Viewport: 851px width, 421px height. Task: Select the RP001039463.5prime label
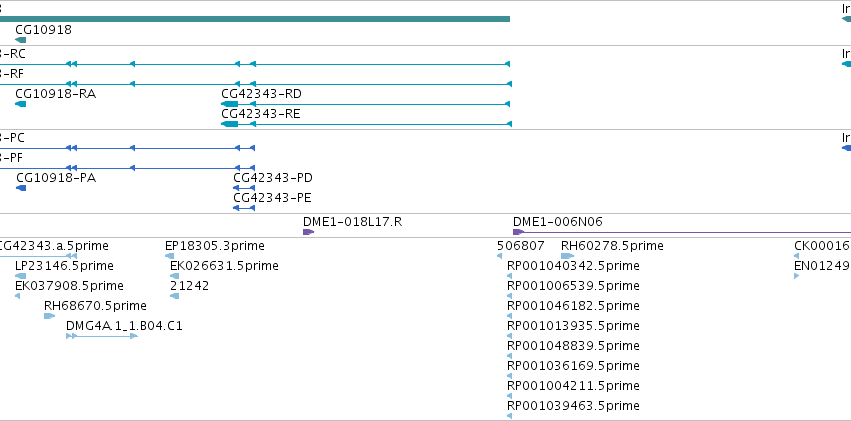[x=573, y=406]
